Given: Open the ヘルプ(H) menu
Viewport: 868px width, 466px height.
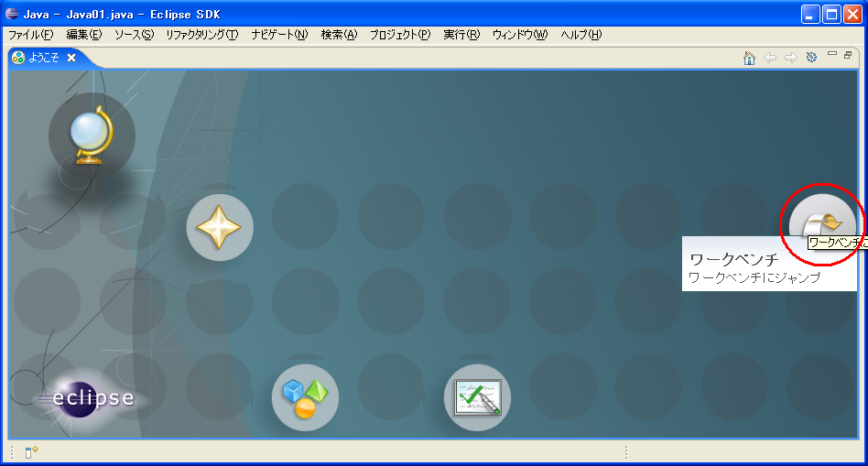Looking at the screenshot, I should click(580, 34).
